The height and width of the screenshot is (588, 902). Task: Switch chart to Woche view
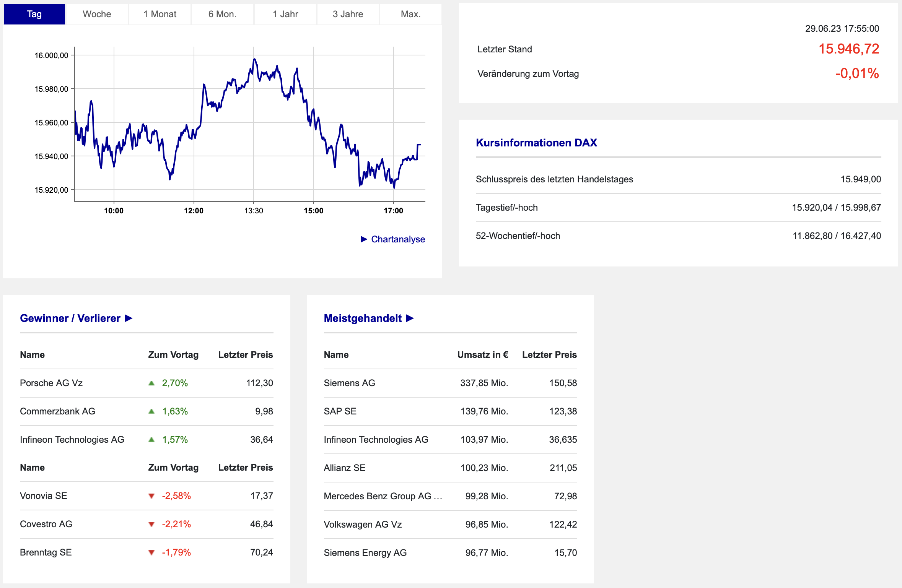[97, 14]
